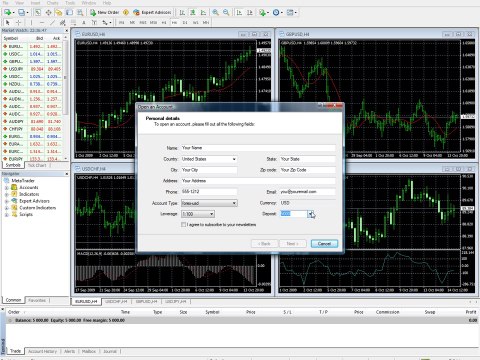The width and height of the screenshot is (480, 360).
Task: Open the Periods clock icon
Action: pos(277,12)
